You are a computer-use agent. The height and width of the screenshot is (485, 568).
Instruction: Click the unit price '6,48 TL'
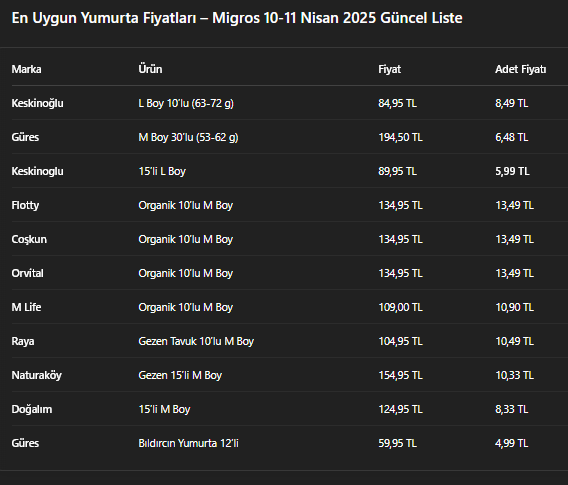511,137
